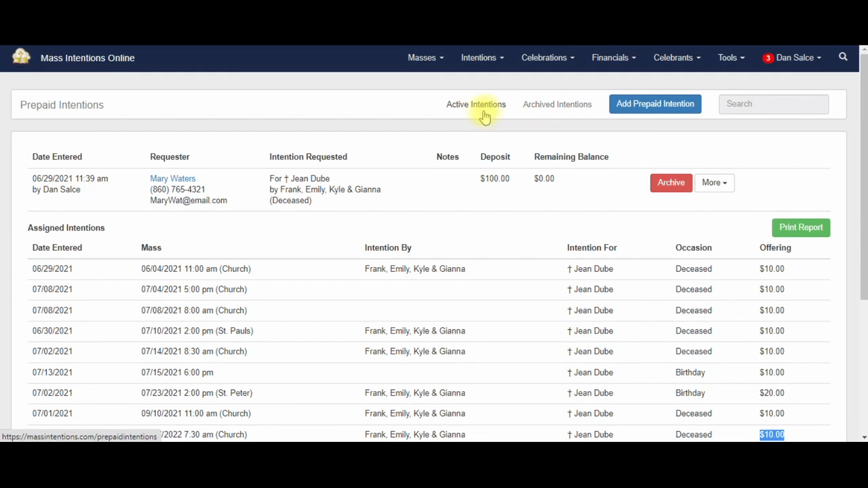
Task: Click the Occasion column header
Action: 694,247
